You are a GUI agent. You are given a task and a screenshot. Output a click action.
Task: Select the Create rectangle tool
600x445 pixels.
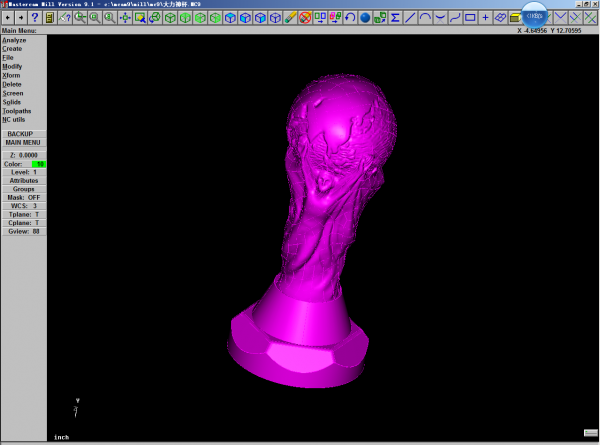pyautogui.click(x=470, y=18)
